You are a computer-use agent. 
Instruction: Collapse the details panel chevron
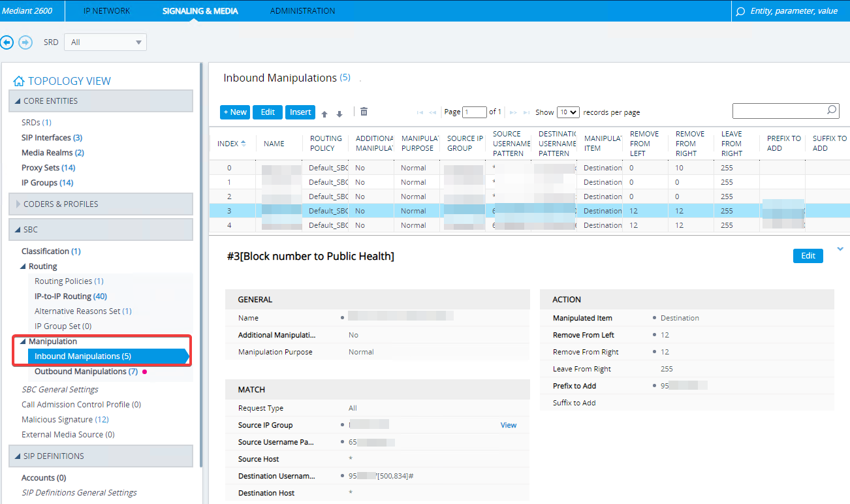pos(840,249)
